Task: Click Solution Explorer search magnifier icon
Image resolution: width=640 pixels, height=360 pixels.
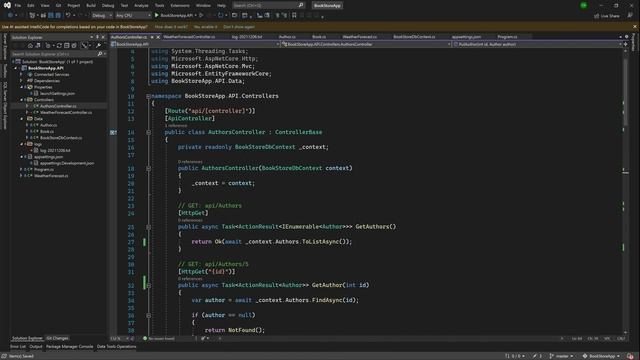Action: click(100, 53)
